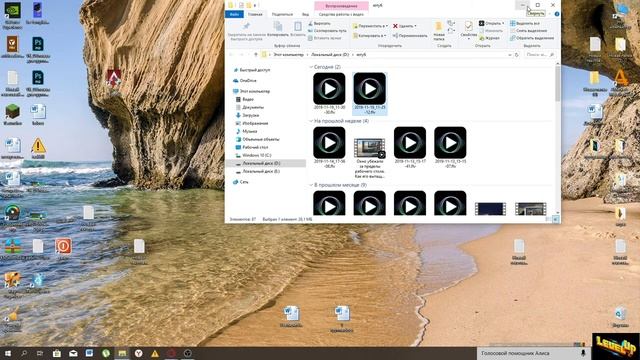
Task: Click Обратить выделение in ribbon
Action: 532,38
